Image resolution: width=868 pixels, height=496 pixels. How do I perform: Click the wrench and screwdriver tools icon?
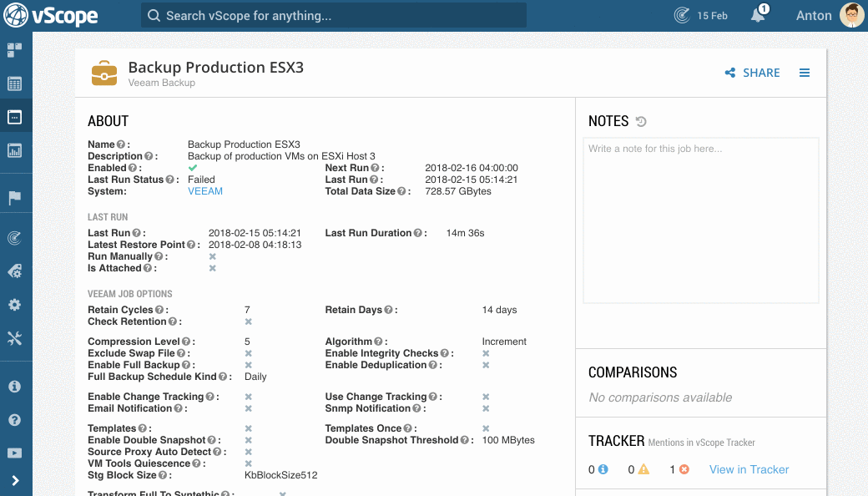pyautogui.click(x=14, y=338)
